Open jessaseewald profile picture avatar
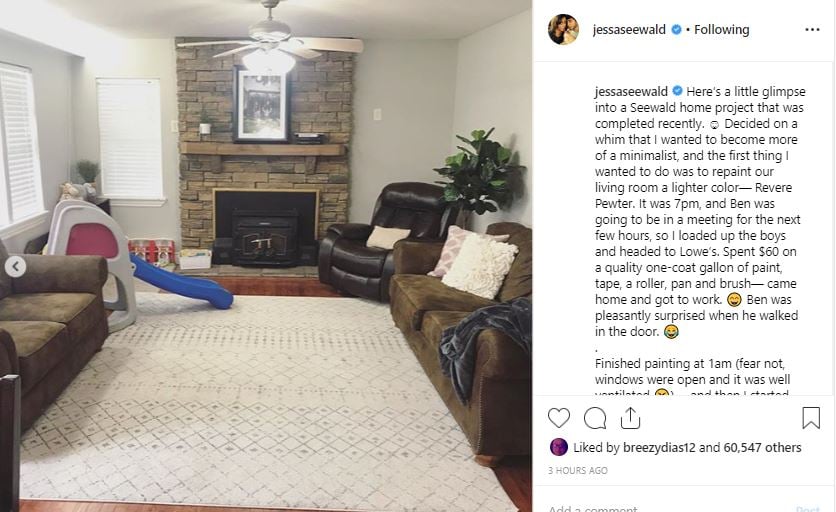 (563, 30)
